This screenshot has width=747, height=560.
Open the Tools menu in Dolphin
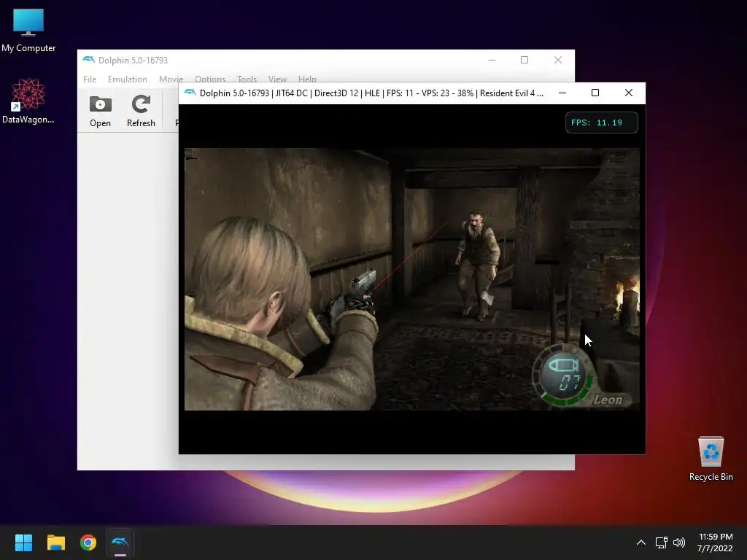point(247,79)
